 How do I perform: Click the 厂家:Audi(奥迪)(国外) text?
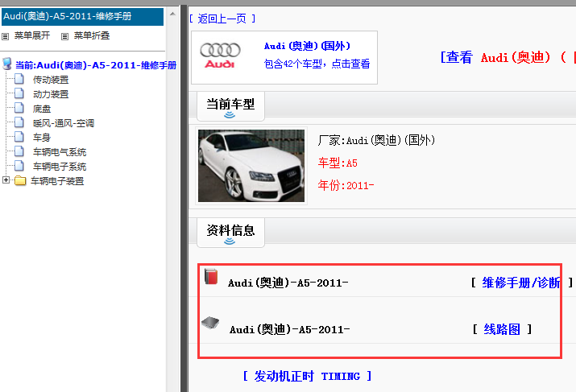click(376, 140)
